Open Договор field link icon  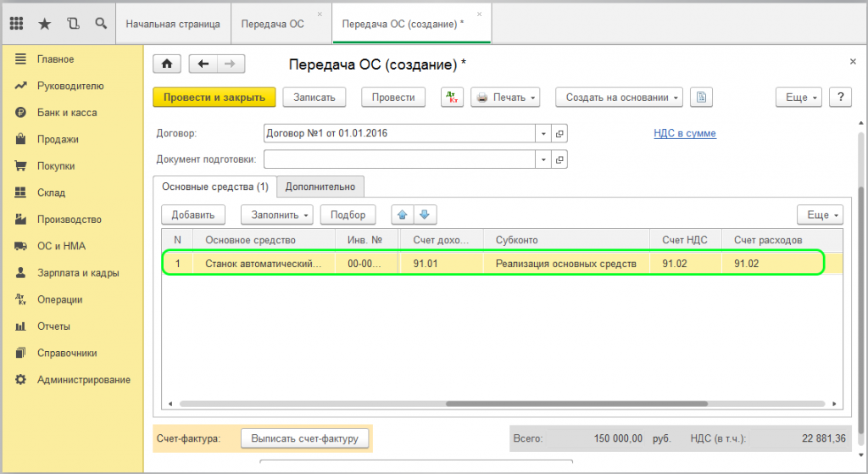coord(559,133)
